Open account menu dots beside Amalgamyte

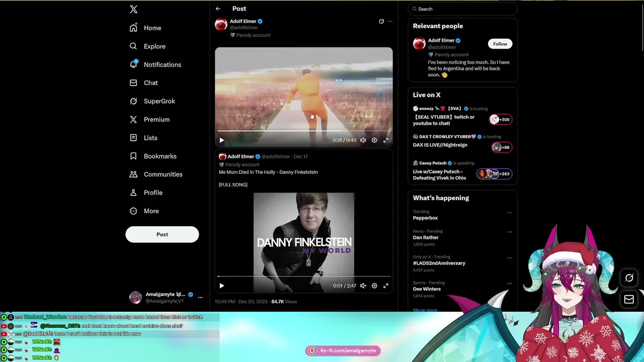[x=200, y=298]
